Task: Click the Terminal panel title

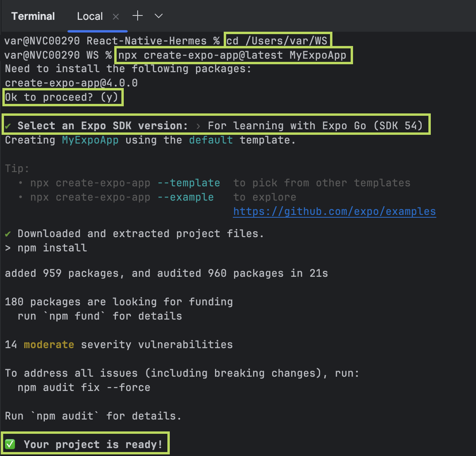Action: click(33, 16)
